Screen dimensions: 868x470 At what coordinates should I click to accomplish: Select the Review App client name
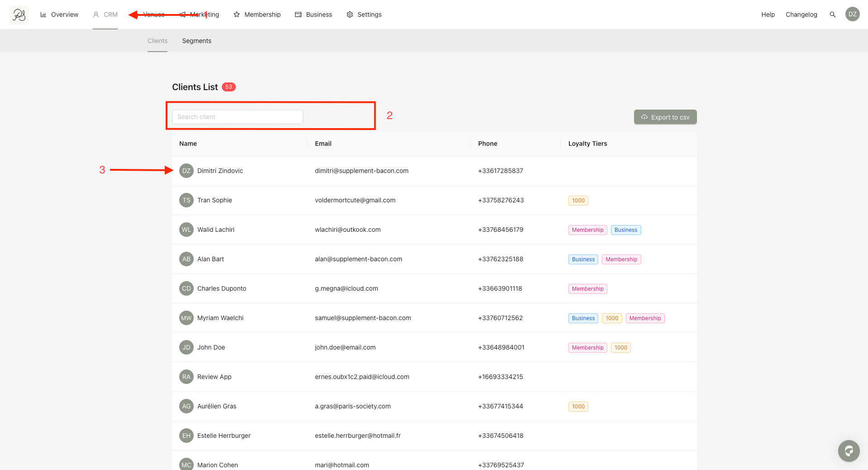(x=214, y=377)
